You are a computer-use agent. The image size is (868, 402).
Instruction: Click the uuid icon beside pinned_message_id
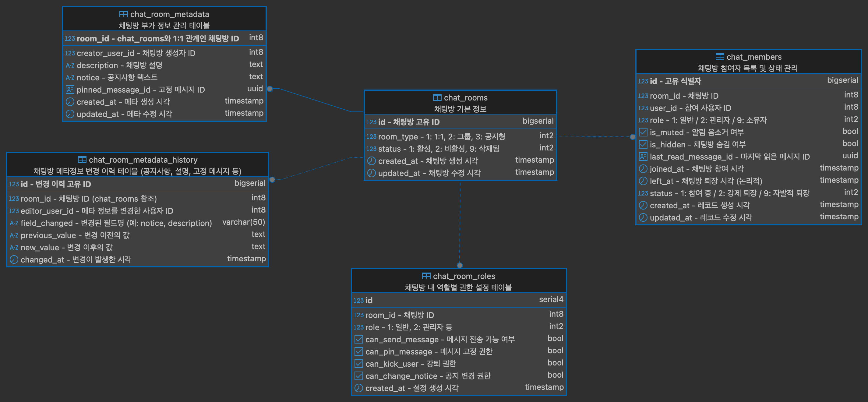click(x=70, y=90)
